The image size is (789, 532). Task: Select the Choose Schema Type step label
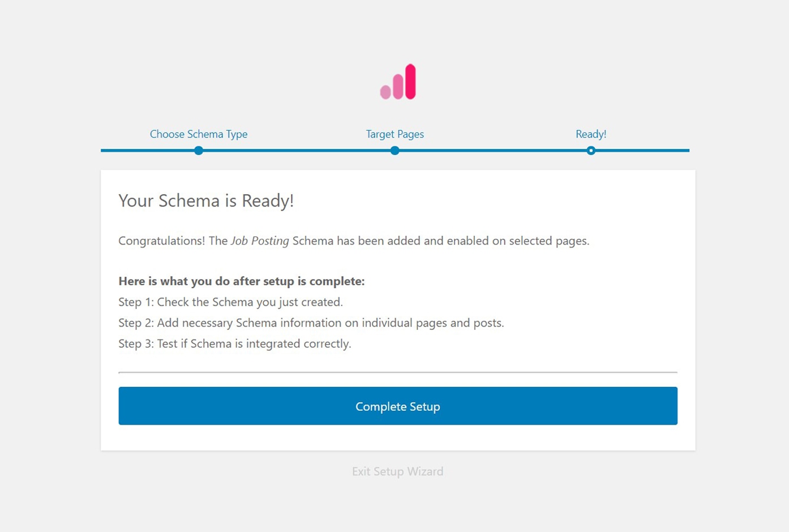[198, 134]
